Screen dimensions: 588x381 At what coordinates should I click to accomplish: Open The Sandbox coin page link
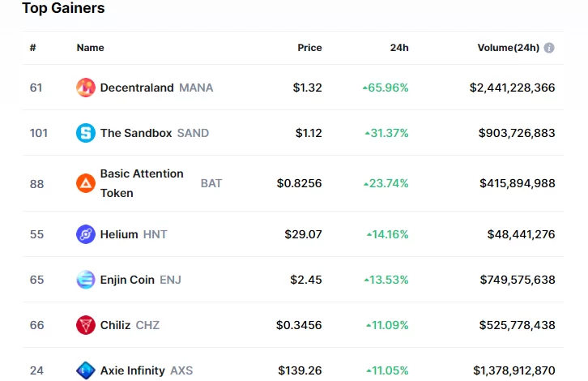(x=136, y=133)
